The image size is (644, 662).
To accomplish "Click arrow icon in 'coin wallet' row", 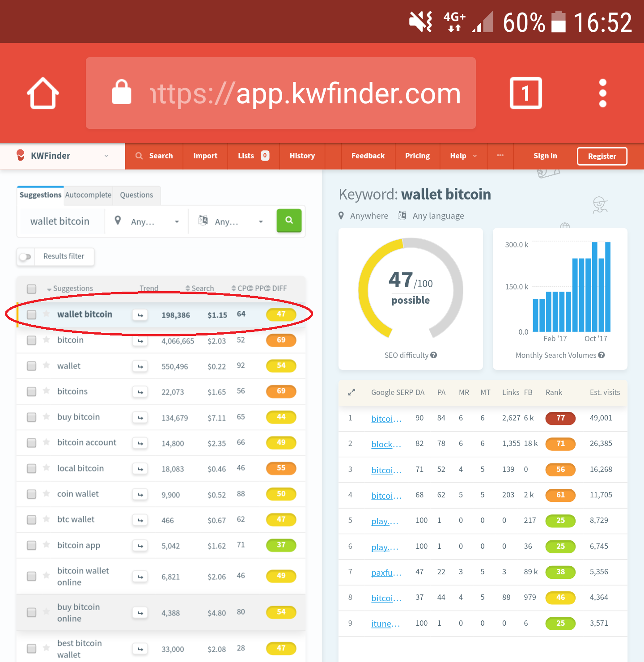I will pos(140,494).
